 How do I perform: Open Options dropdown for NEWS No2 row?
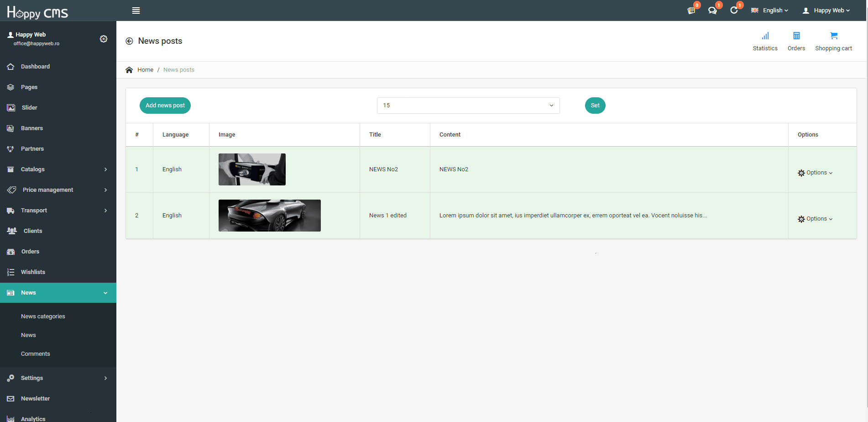pos(815,173)
